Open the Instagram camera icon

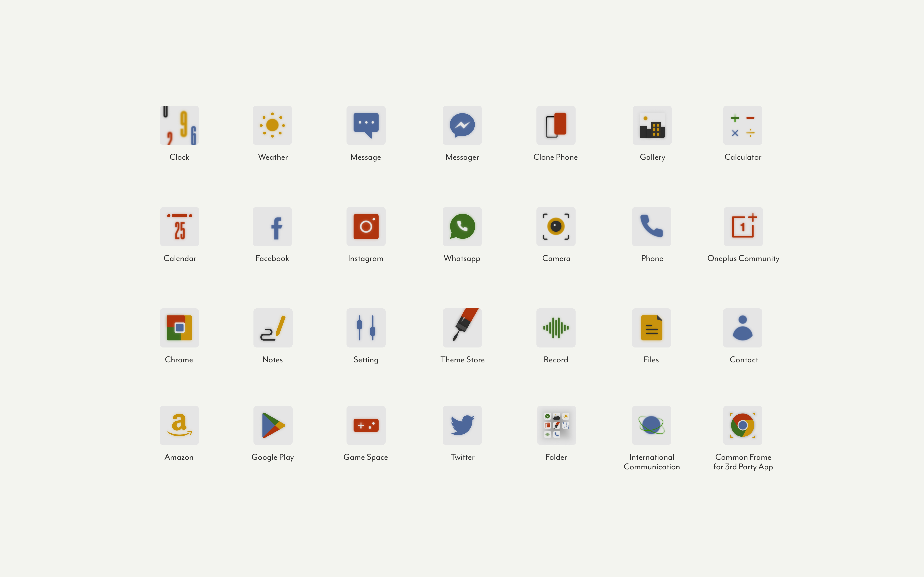(366, 226)
